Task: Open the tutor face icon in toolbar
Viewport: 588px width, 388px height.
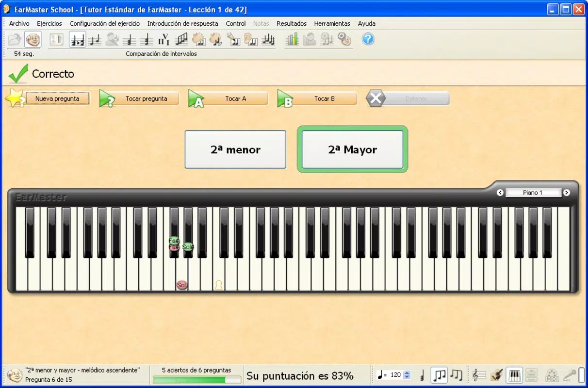Action: pos(33,39)
